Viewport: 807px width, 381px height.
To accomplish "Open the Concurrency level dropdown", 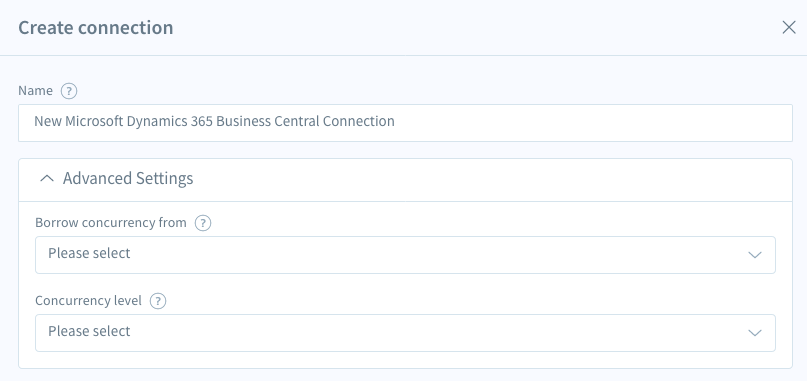I will pos(405,333).
